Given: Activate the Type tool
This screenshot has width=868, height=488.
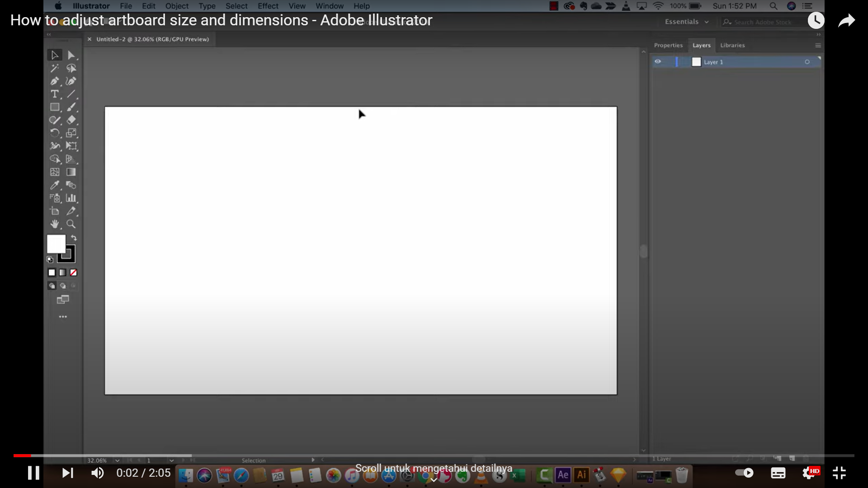Looking at the screenshot, I should click(x=55, y=94).
